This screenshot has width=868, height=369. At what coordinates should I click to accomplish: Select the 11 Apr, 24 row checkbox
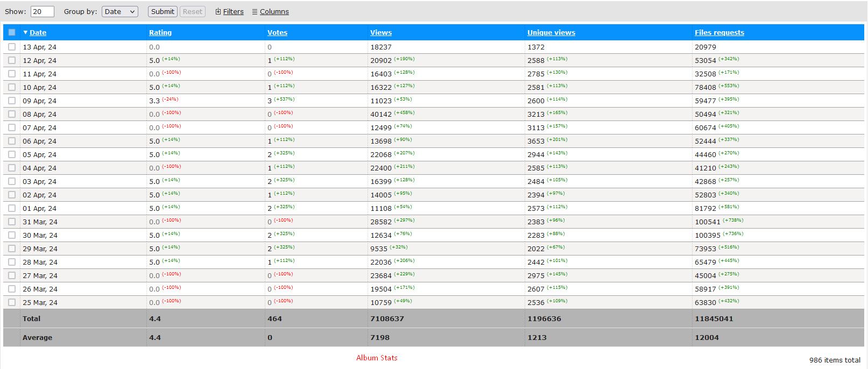coord(12,74)
